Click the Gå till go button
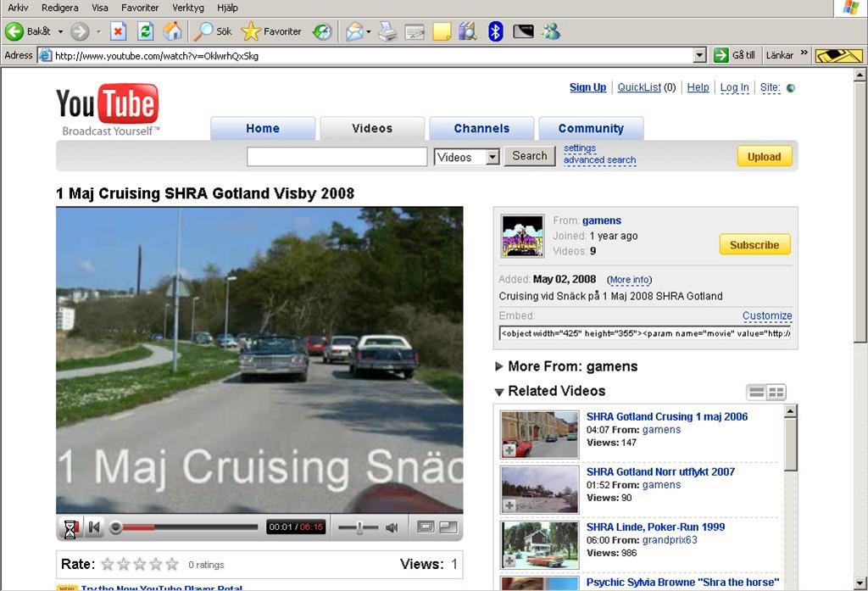 (x=734, y=55)
